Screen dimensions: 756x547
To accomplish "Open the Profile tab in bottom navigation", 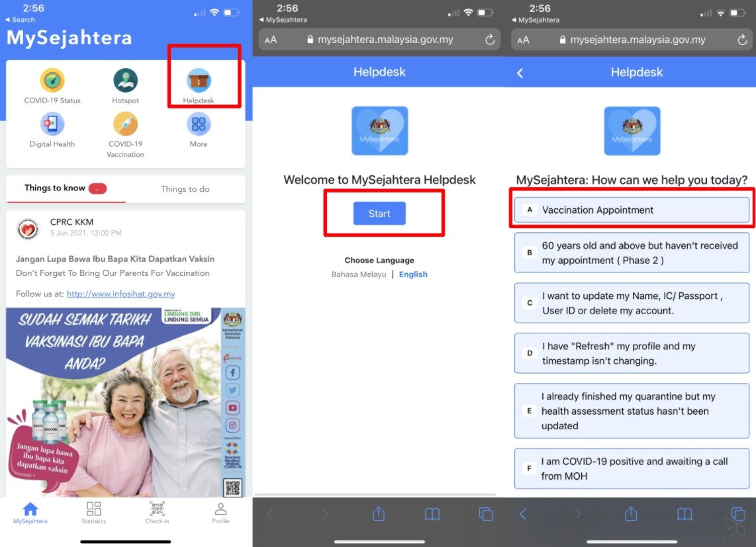I will coord(221,513).
